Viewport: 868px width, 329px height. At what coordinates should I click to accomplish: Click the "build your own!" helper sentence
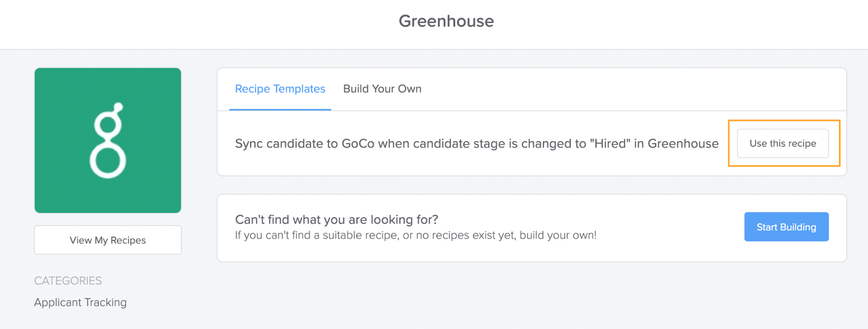[x=416, y=236]
